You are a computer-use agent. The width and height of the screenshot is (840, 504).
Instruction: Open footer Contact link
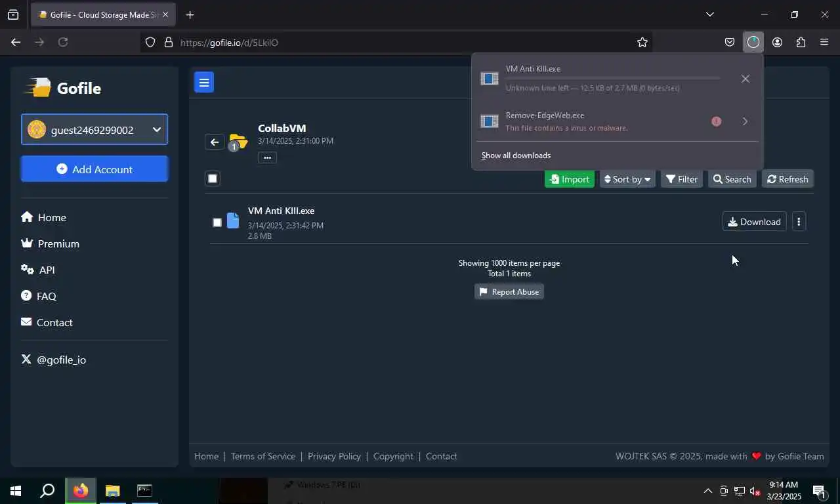pos(441,456)
